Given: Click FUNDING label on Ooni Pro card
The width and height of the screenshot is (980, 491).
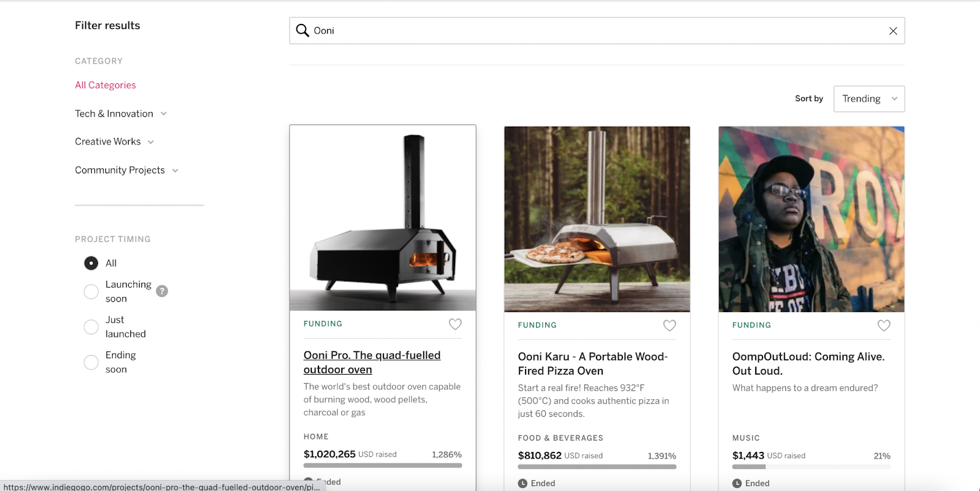Looking at the screenshot, I should 323,324.
